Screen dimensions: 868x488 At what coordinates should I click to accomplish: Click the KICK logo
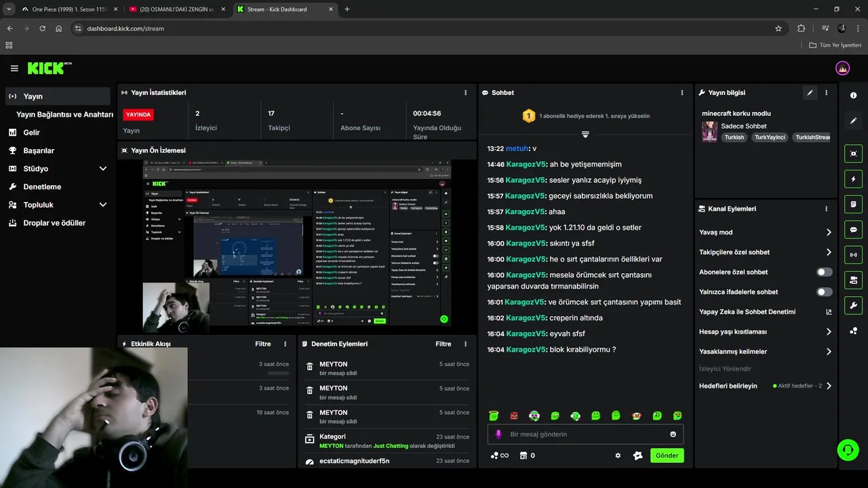pos(49,68)
